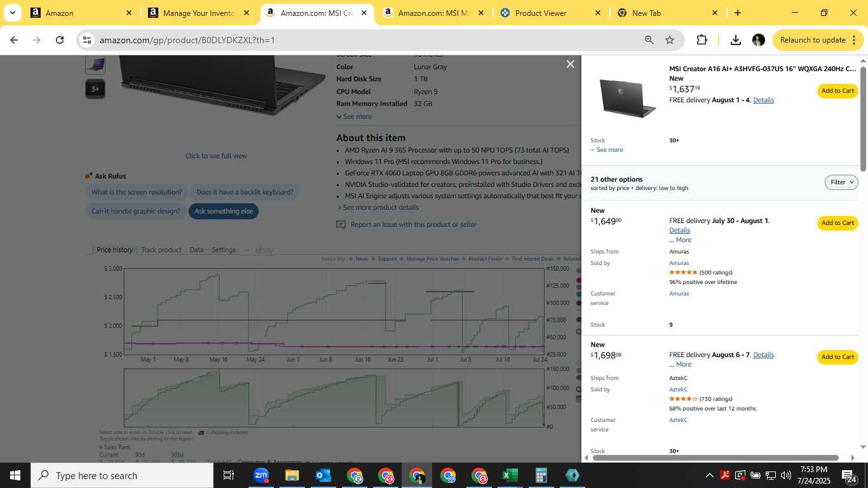The width and height of the screenshot is (868, 488).
Task: Reload the current page
Action: coord(60,40)
